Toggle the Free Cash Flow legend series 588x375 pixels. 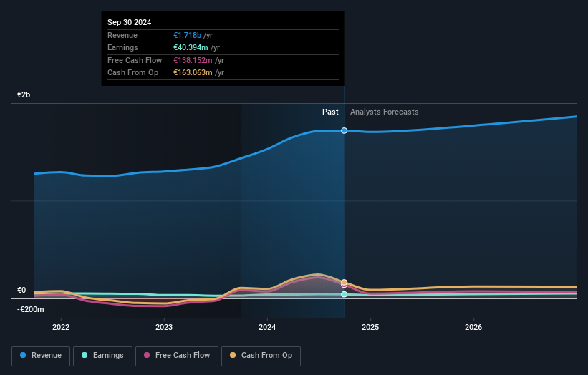pos(177,356)
